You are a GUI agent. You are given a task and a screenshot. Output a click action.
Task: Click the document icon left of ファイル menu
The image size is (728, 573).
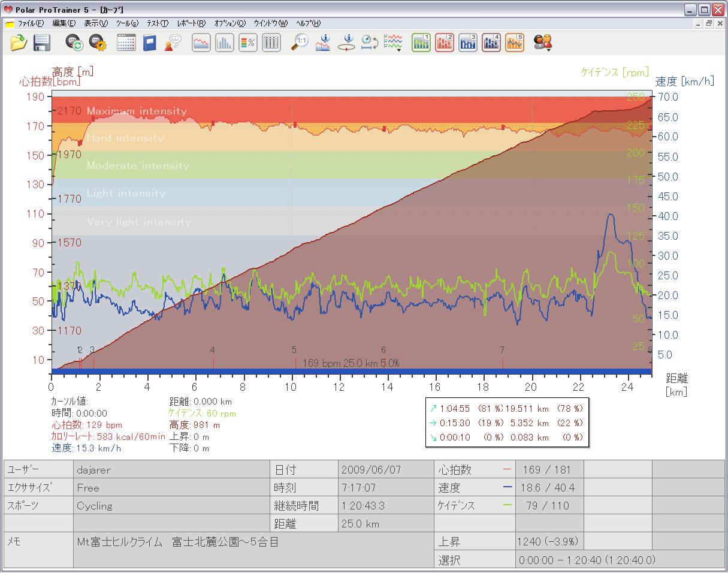point(10,24)
